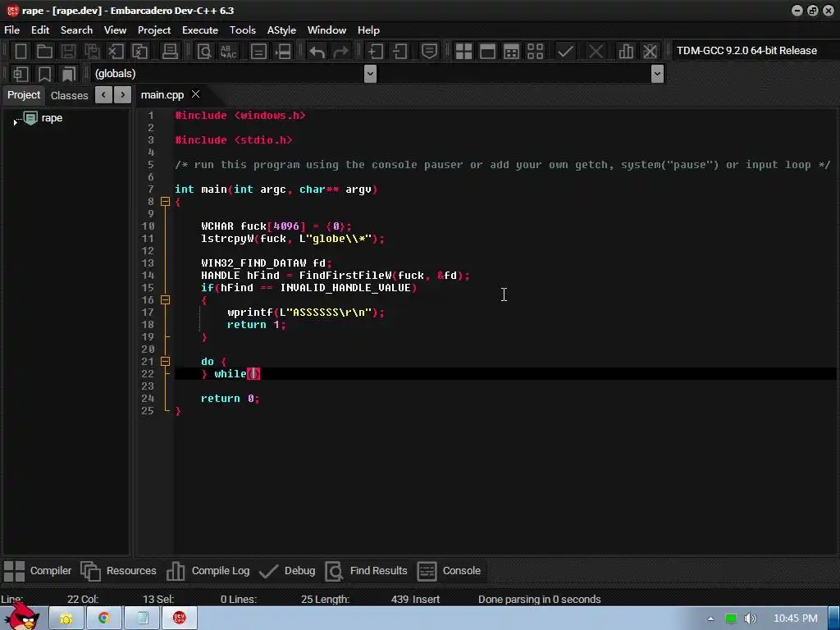Image resolution: width=840 pixels, height=630 pixels.
Task: Open the Execute menu
Action: click(200, 30)
